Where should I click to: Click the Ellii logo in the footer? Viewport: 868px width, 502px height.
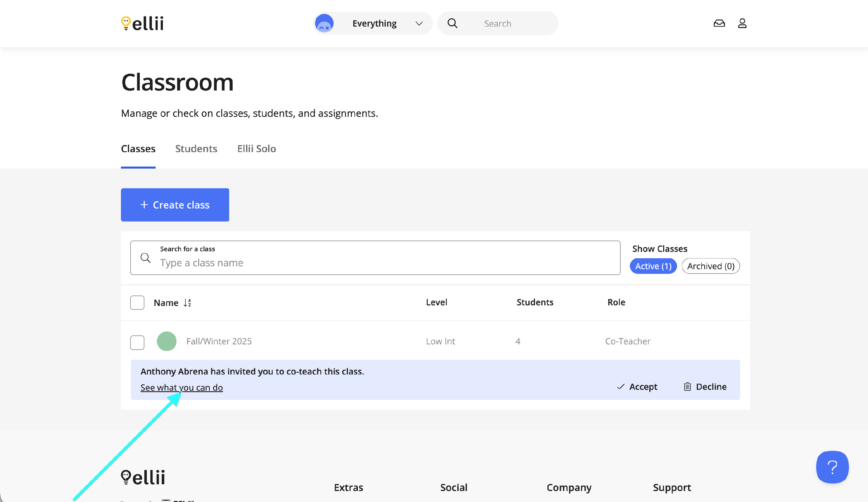coord(143,477)
